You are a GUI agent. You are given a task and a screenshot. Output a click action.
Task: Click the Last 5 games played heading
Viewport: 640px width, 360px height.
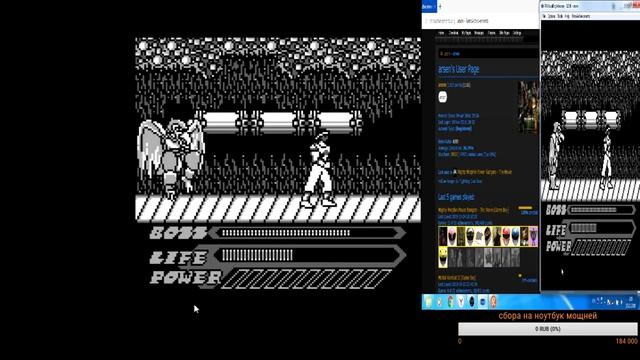pos(456,197)
